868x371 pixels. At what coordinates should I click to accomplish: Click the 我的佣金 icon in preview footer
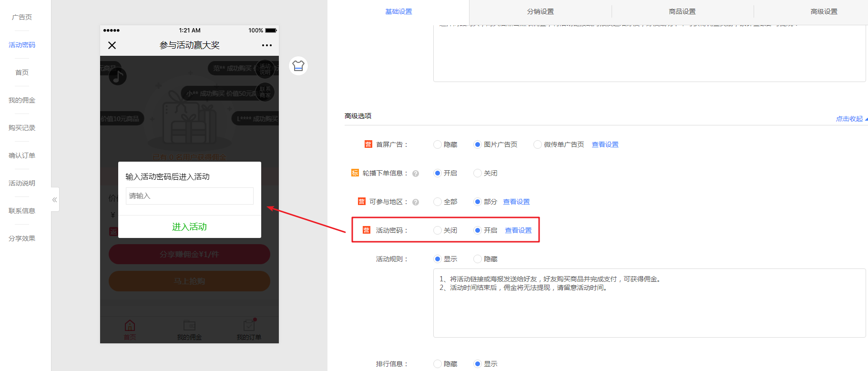pyautogui.click(x=189, y=326)
